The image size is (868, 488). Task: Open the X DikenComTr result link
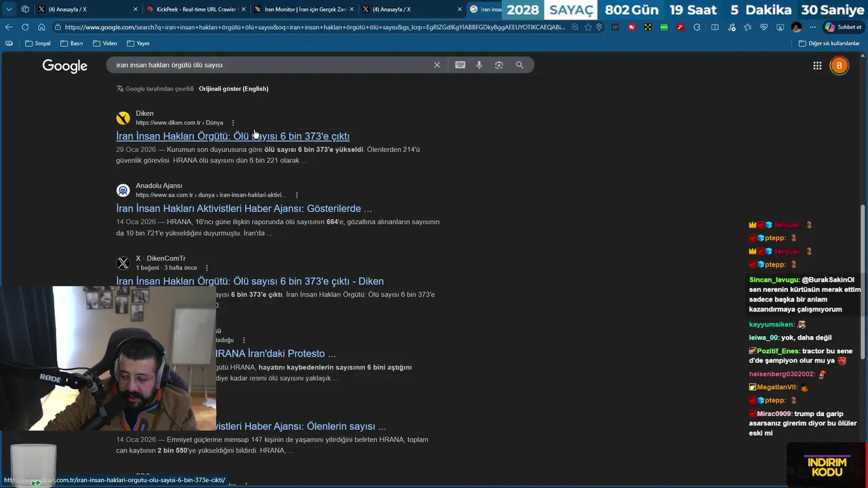coord(250,281)
